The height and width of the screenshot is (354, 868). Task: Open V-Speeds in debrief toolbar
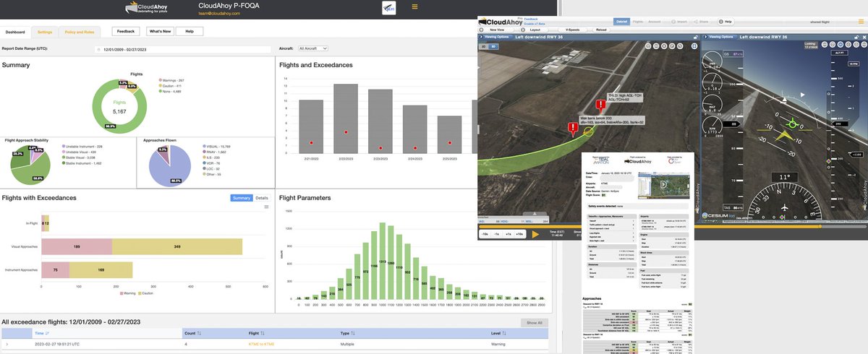(572, 30)
